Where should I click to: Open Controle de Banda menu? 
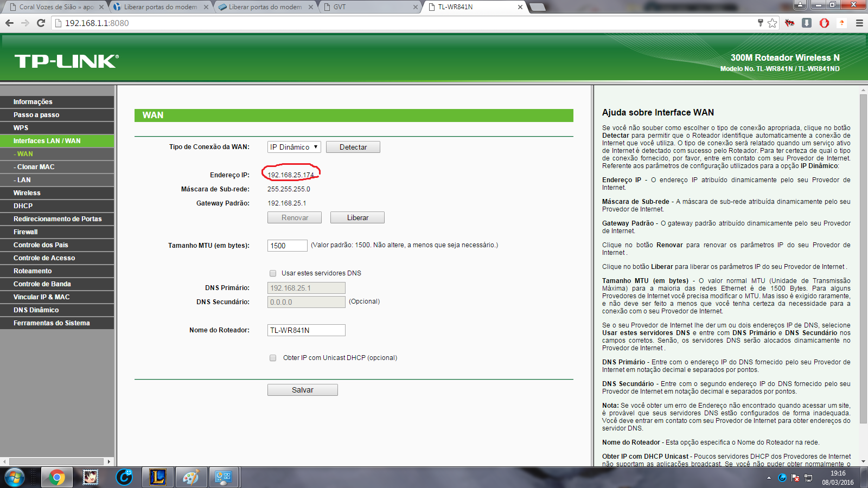57,284
